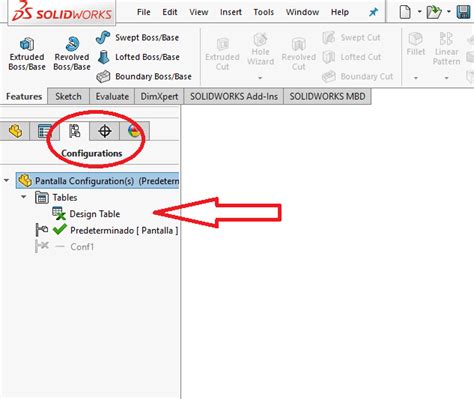Viewport: 474px width, 399px height.
Task: Open the Help menu
Action: click(x=340, y=12)
